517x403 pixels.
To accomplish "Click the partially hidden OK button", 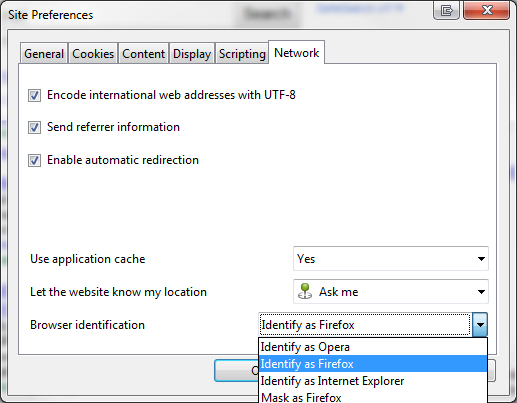I will tap(237, 371).
